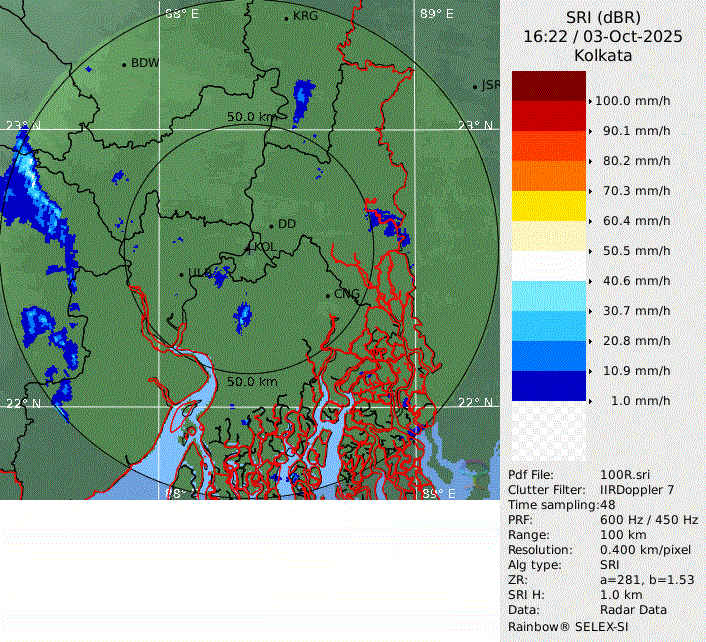Viewport: 706px width, 642px height.
Task: Click the BDW station marker on map
Action: [x=124, y=64]
